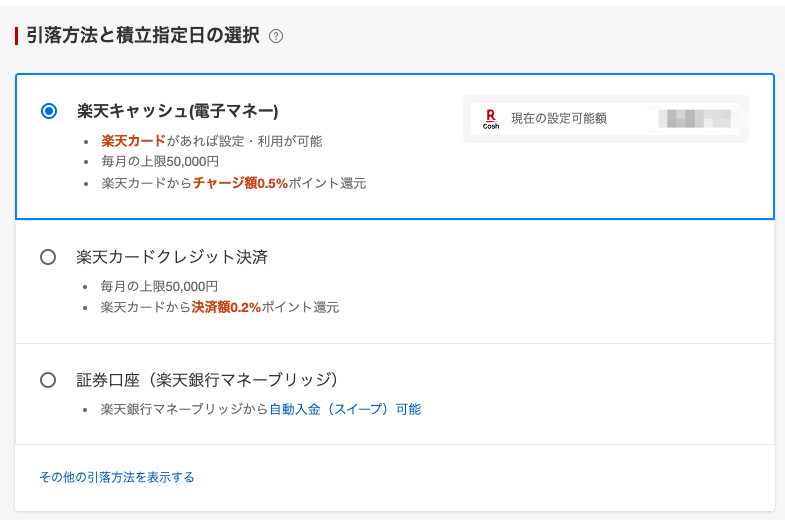Click the 楽天銀行マネーブリッジから bullet text
Image resolution: width=785 pixels, height=520 pixels.
click(x=185, y=409)
